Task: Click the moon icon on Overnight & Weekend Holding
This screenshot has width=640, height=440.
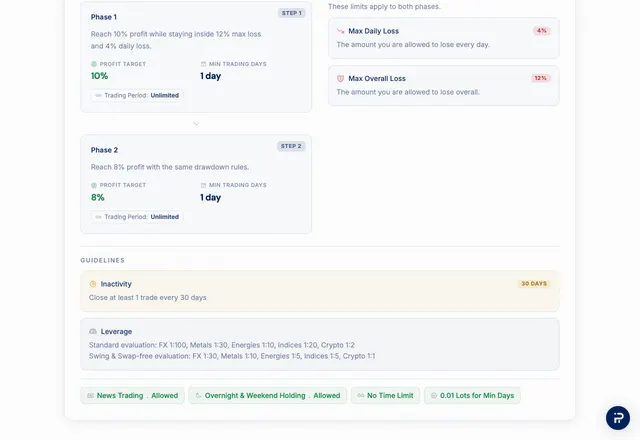Action: click(198, 396)
